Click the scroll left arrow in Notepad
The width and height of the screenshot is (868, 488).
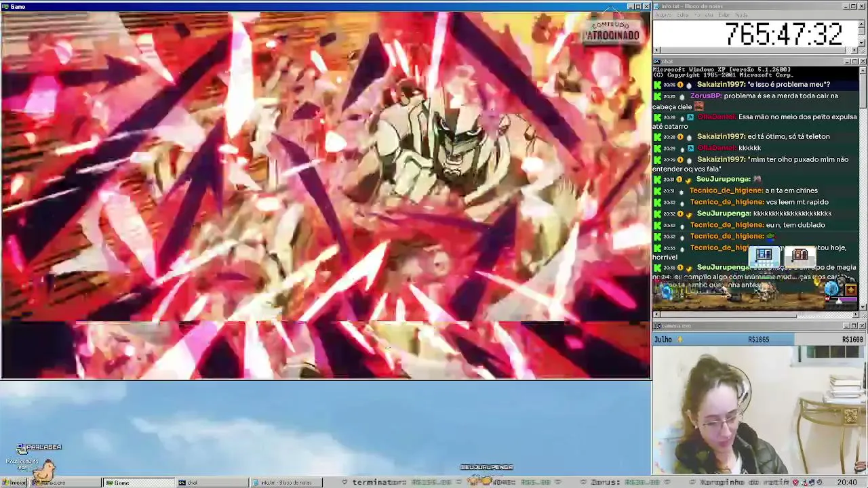pos(656,51)
